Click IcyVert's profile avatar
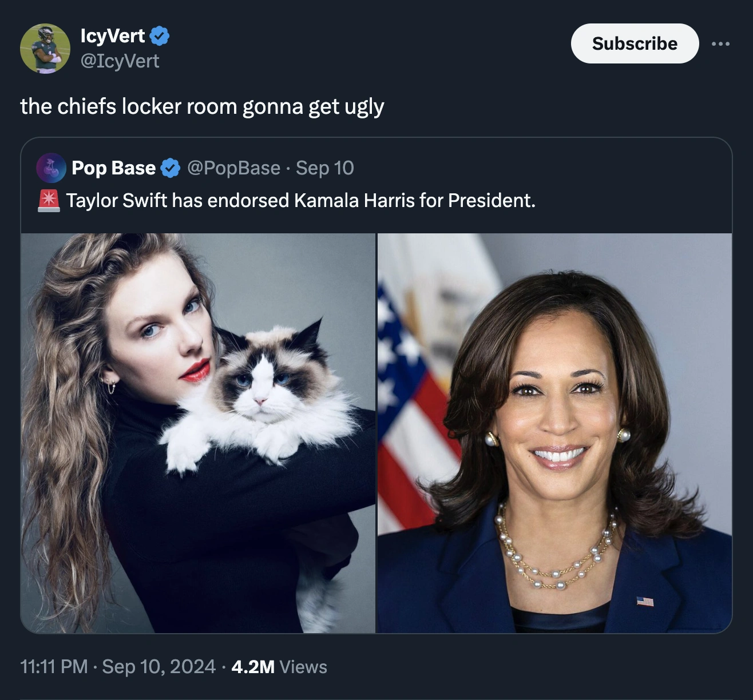753x700 pixels. click(x=45, y=49)
